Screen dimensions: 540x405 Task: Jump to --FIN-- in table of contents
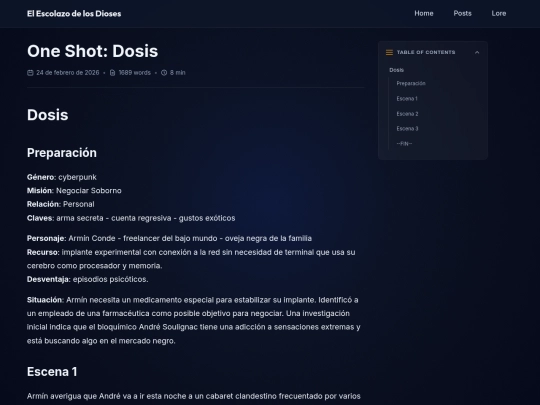click(404, 144)
